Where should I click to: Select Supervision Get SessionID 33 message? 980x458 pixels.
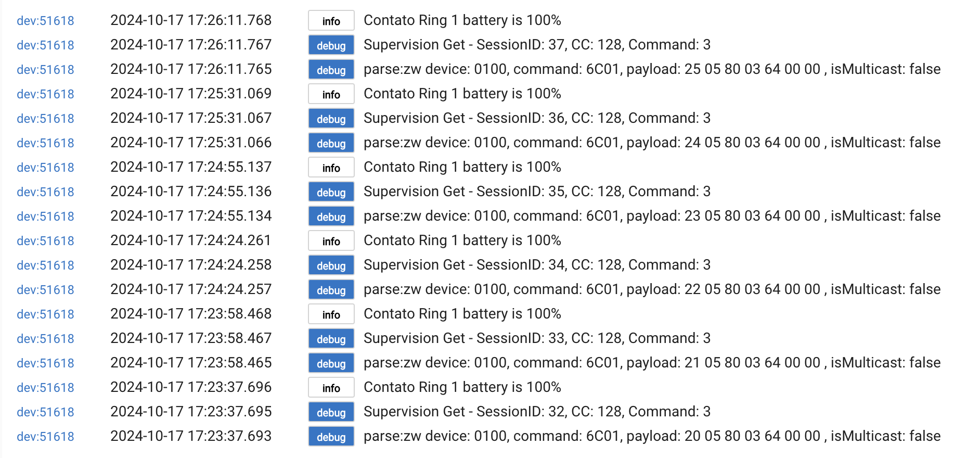[537, 338]
